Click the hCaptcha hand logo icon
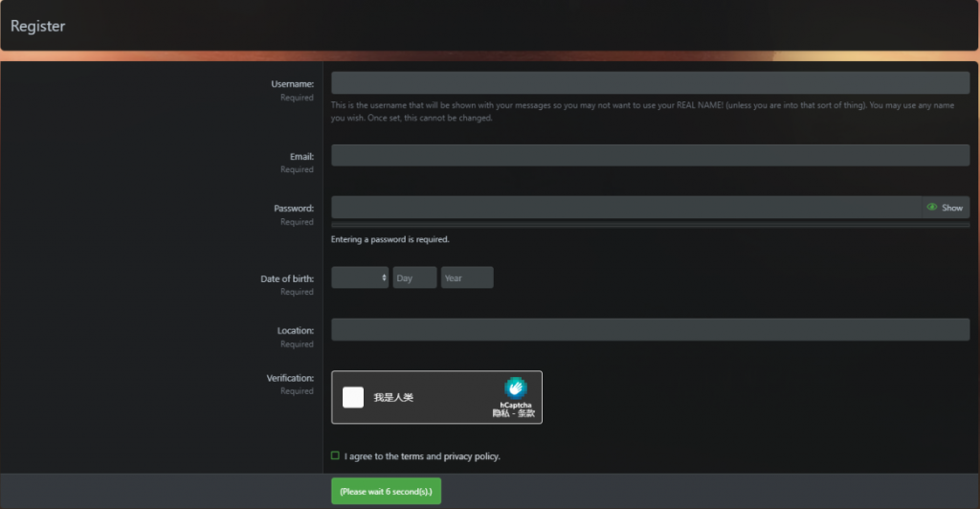The width and height of the screenshot is (980, 509). 515,387
